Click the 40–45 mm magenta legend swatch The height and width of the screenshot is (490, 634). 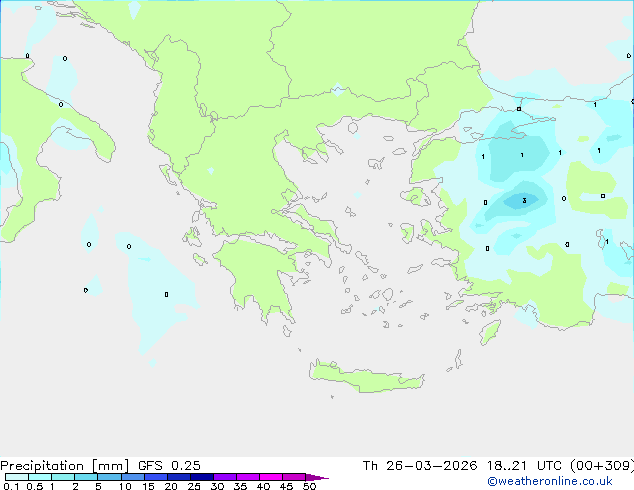click(x=271, y=477)
